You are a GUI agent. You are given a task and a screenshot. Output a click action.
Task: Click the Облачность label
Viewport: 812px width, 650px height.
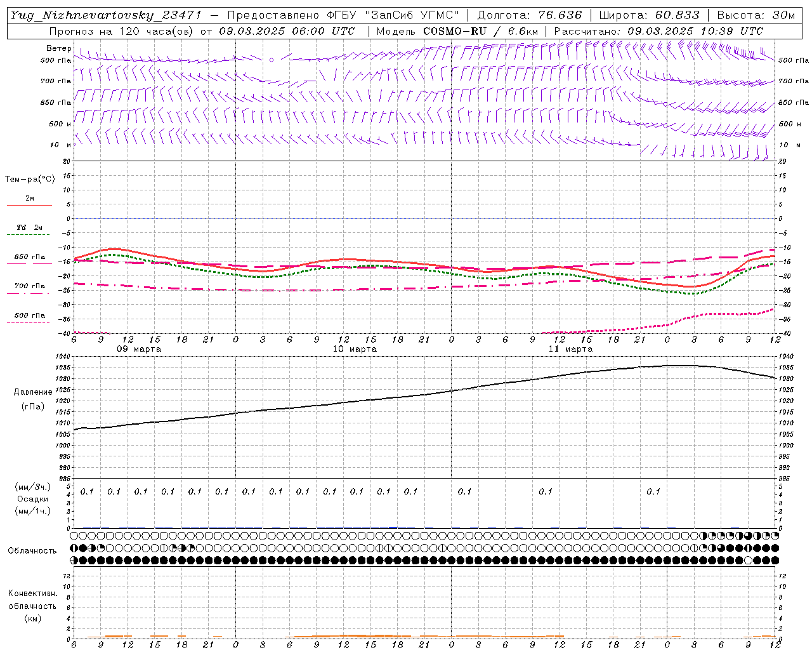point(32,550)
